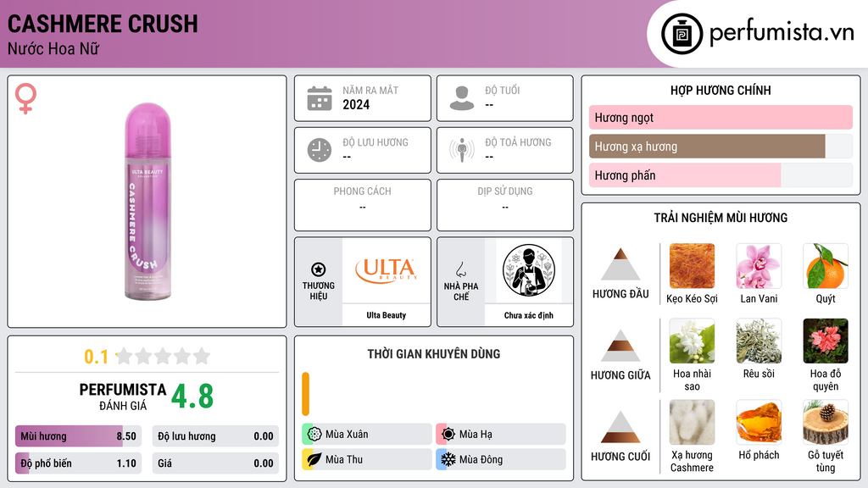The width and height of the screenshot is (868, 488).
Task: Click the star badge icon above Thương hiệu
Action: tap(319, 269)
